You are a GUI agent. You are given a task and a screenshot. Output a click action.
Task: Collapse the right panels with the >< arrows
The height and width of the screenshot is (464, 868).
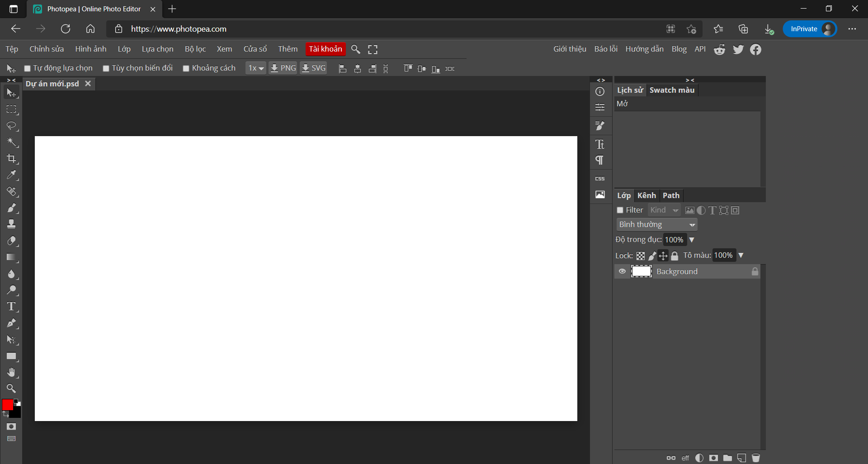pos(690,80)
